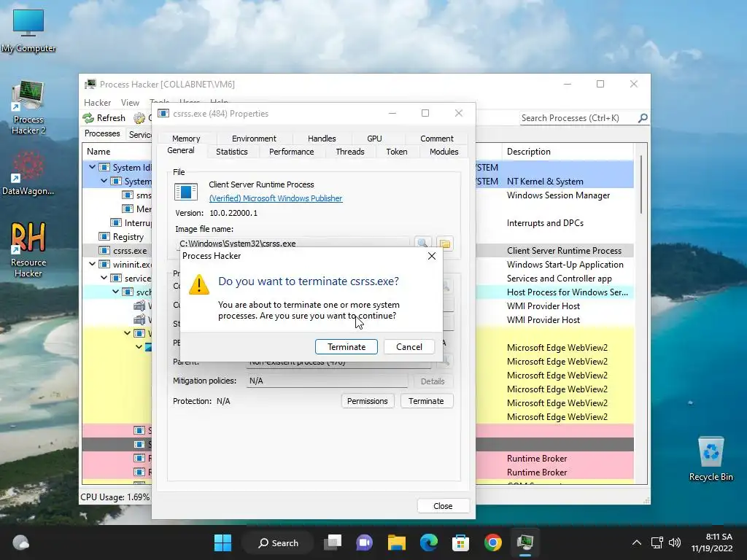The height and width of the screenshot is (560, 747).
Task: Switch to the Environment tab
Action: pyautogui.click(x=254, y=138)
